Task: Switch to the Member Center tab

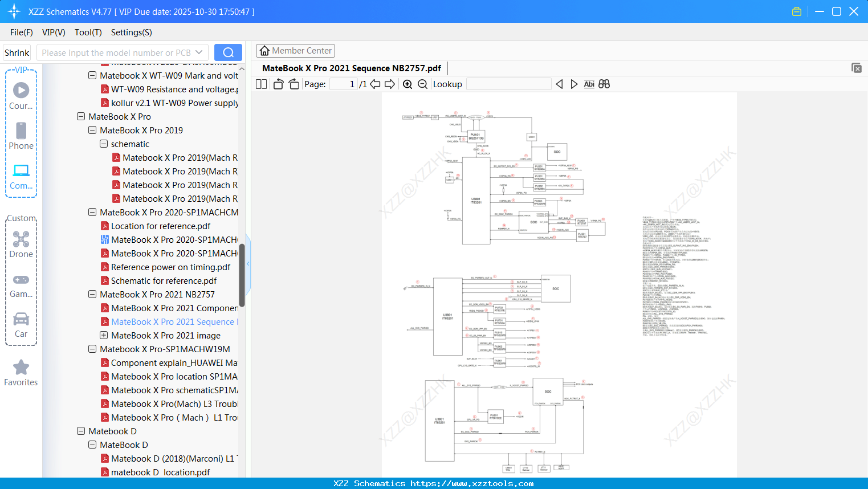Action: [295, 51]
